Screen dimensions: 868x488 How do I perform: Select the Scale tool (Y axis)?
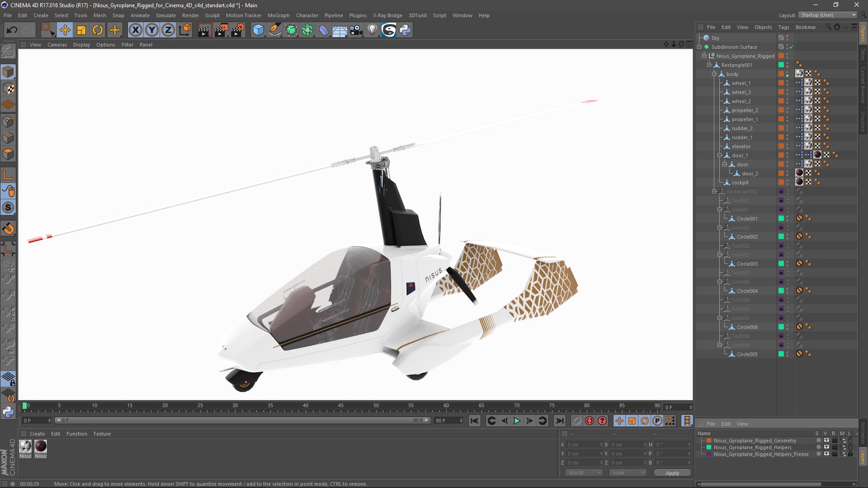coord(152,30)
